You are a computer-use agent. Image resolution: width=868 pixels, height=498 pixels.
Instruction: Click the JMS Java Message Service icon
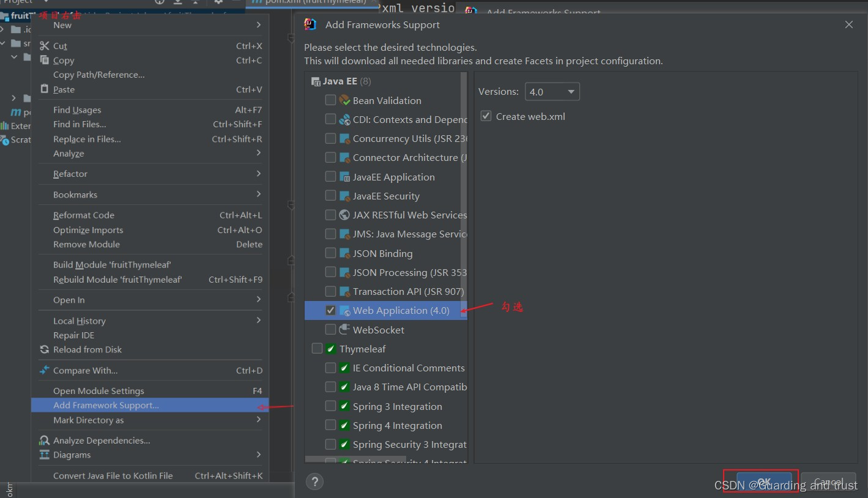(344, 234)
